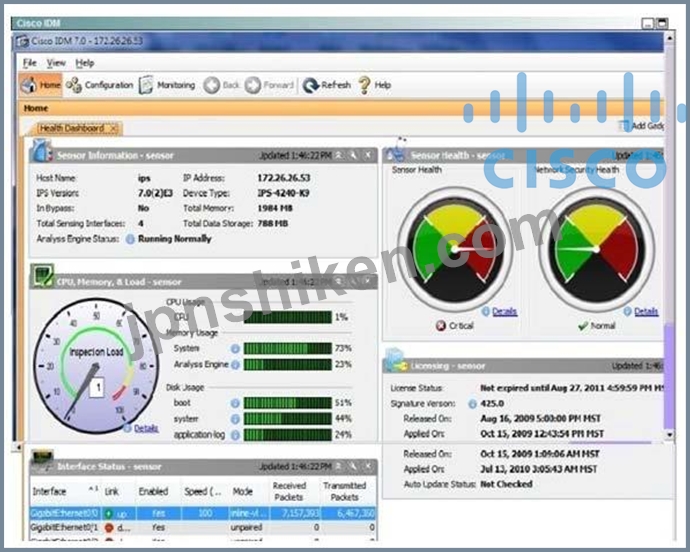The image size is (690, 552).
Task: Click the Inspection Load gauge
Action: 96,366
